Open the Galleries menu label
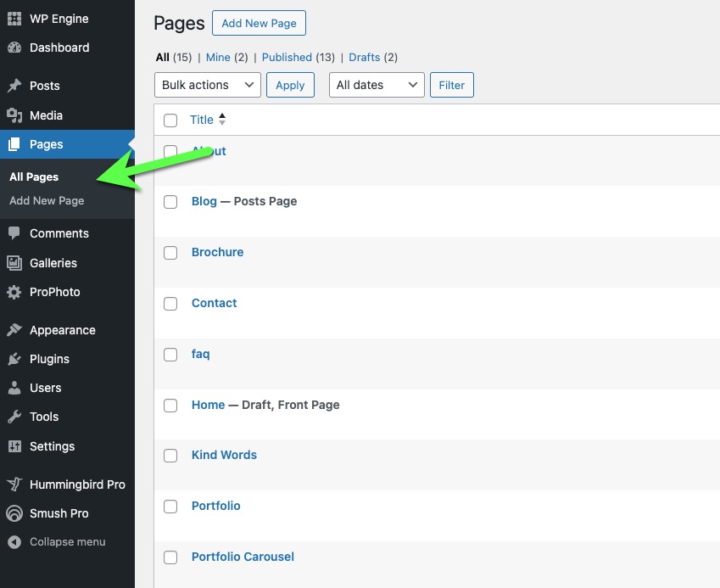 (x=53, y=263)
